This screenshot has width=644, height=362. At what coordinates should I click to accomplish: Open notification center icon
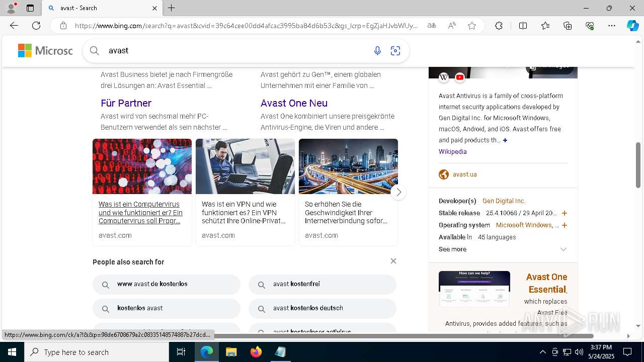tap(627, 352)
